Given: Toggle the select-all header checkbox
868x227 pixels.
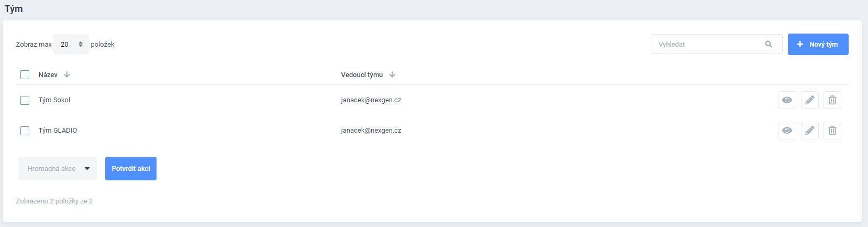Looking at the screenshot, I should pos(25,75).
